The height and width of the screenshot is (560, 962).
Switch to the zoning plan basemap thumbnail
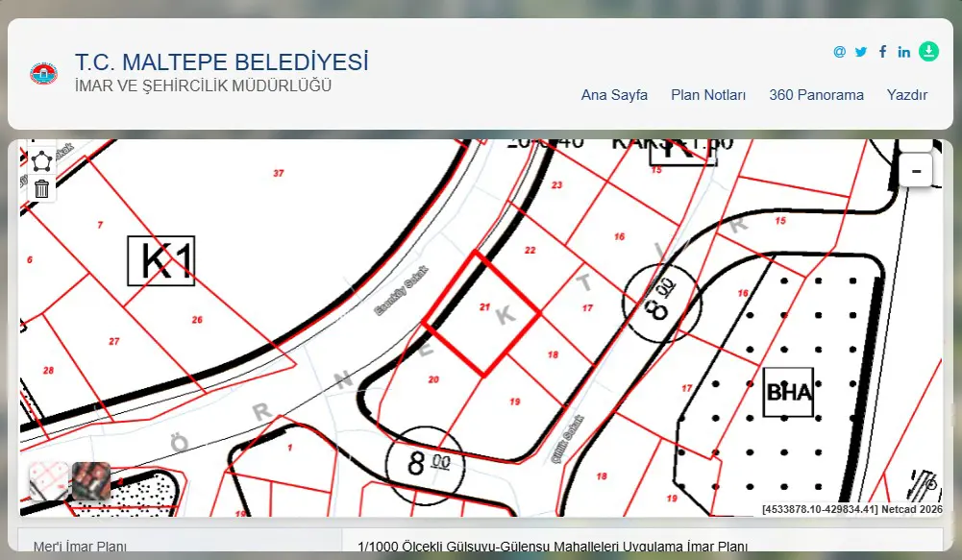pyautogui.click(x=48, y=481)
